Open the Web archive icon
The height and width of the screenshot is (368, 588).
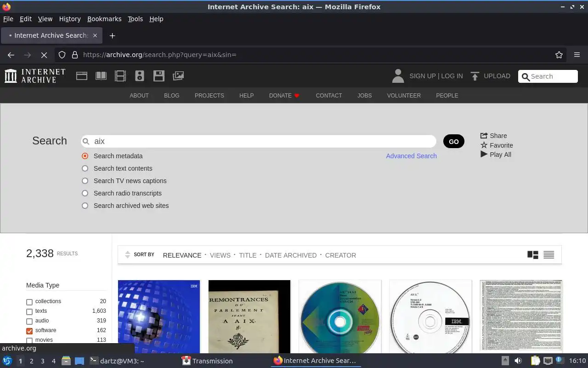[82, 76]
